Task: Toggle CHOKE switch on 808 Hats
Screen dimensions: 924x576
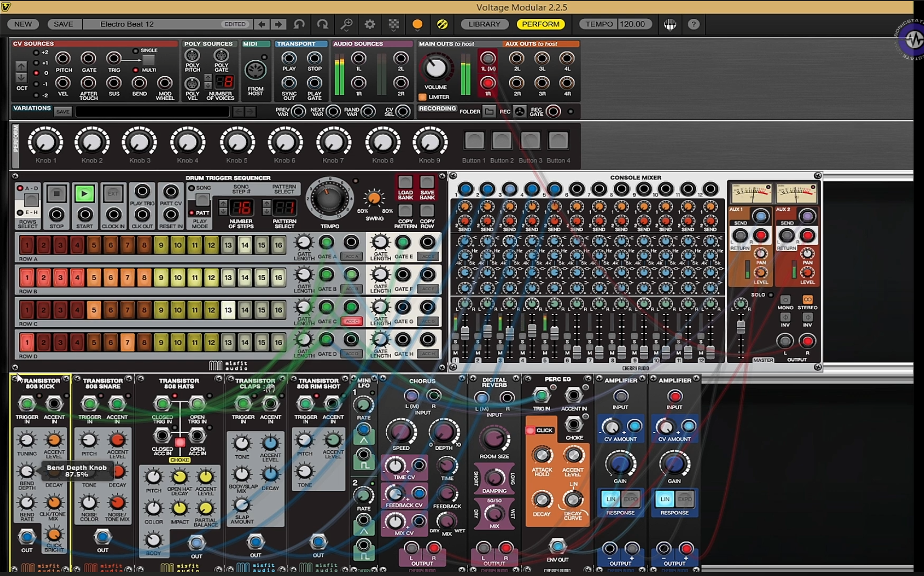Action: point(180,442)
